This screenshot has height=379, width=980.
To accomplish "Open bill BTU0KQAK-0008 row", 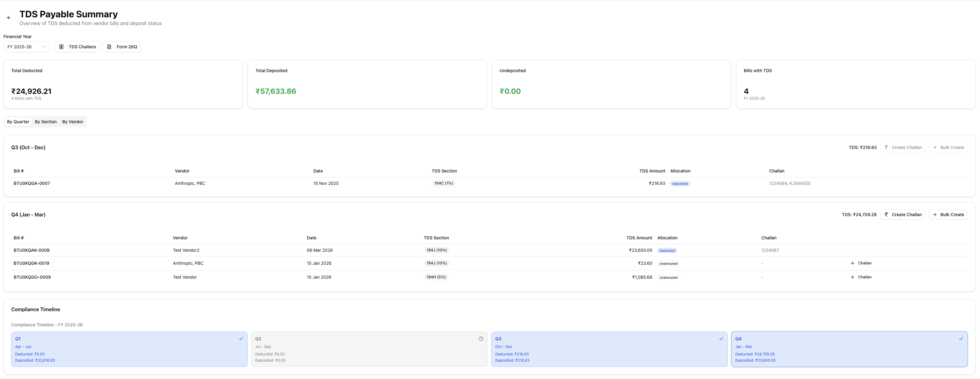I will [x=32, y=250].
